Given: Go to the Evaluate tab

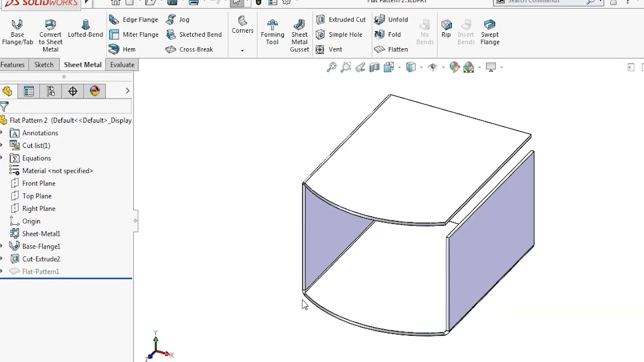Looking at the screenshot, I should [122, 64].
